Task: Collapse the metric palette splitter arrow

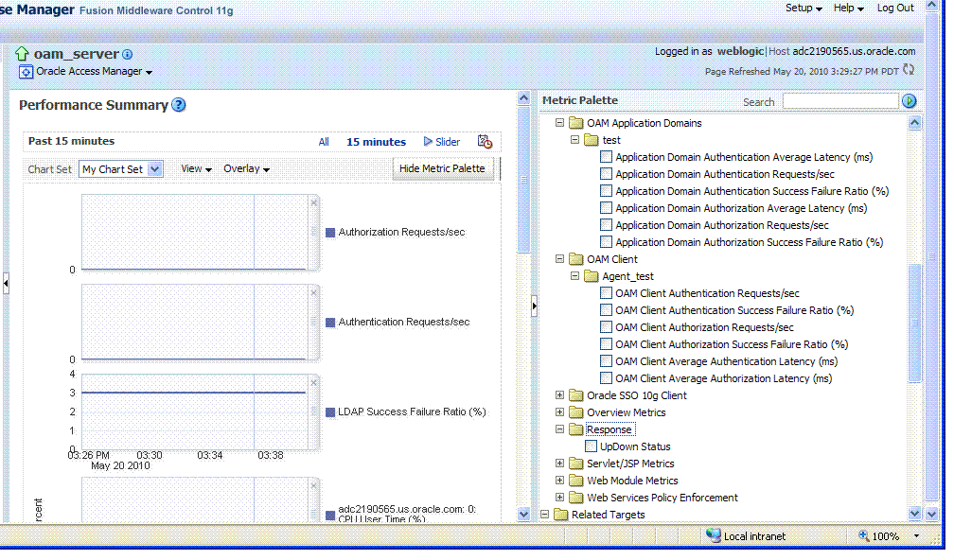Action: tap(534, 306)
